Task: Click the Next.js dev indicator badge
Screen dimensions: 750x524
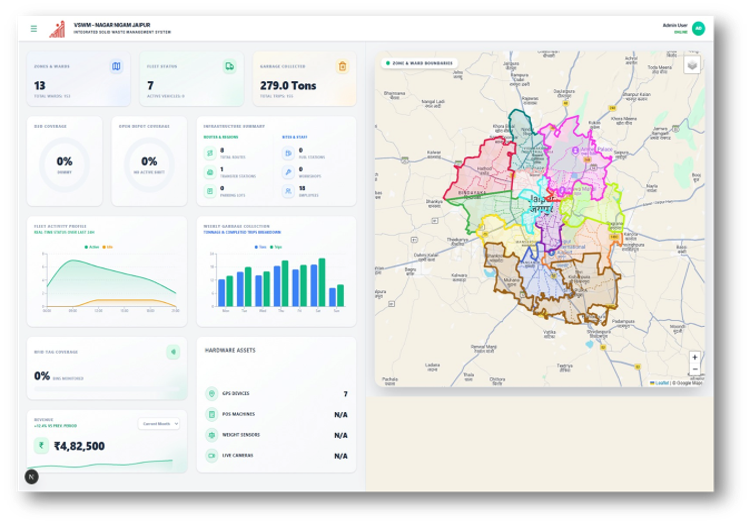Action: coord(32,477)
